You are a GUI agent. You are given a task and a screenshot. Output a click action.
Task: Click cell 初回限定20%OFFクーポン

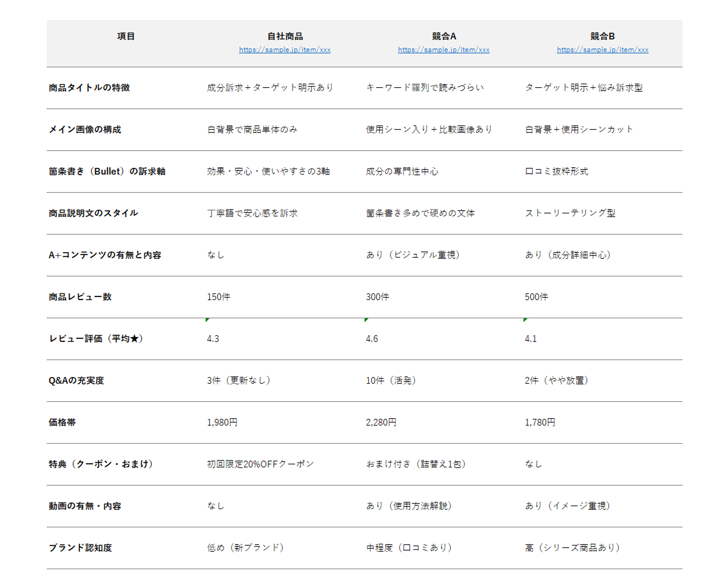(261, 464)
